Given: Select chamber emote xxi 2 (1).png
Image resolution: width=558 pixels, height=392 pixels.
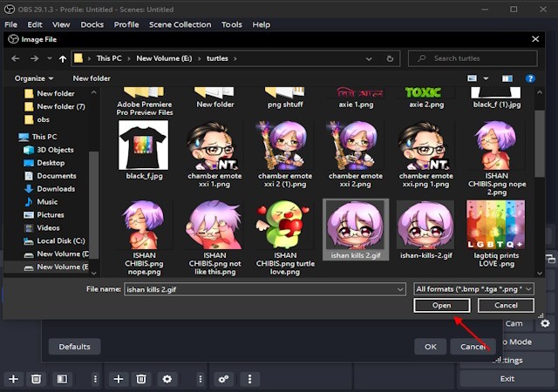Looking at the screenshot, I should coord(285,154).
